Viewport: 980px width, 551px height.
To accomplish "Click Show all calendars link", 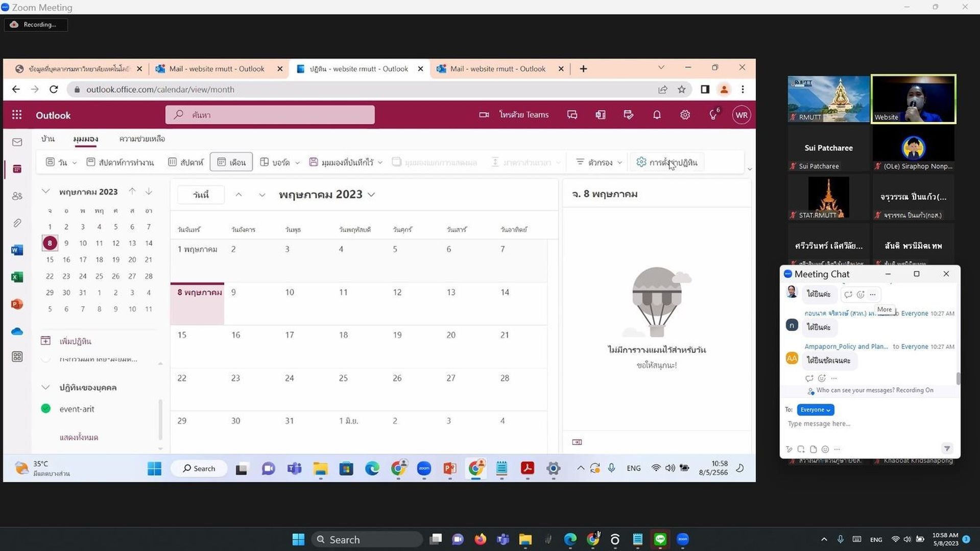I will [x=79, y=438].
